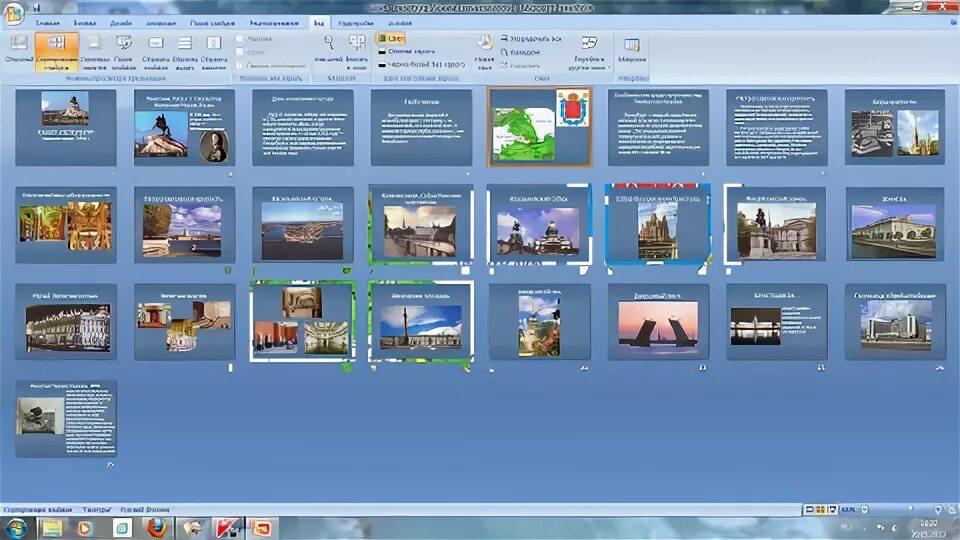Choose Color (Цвет) display mode

[391, 39]
